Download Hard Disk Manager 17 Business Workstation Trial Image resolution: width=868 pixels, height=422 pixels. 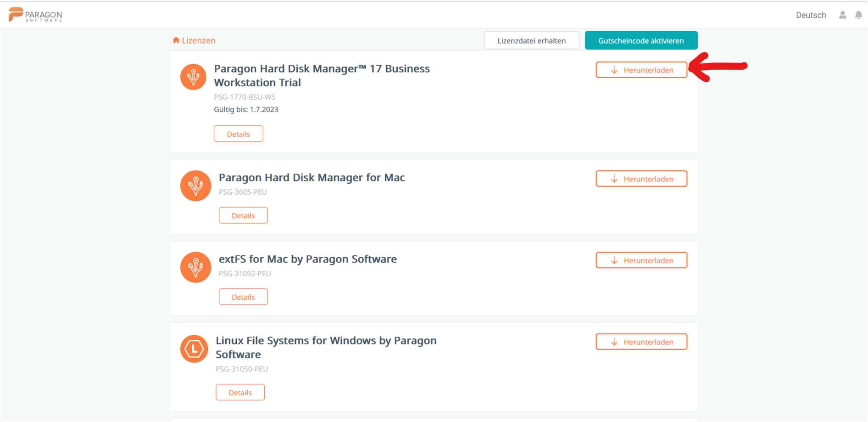point(641,70)
